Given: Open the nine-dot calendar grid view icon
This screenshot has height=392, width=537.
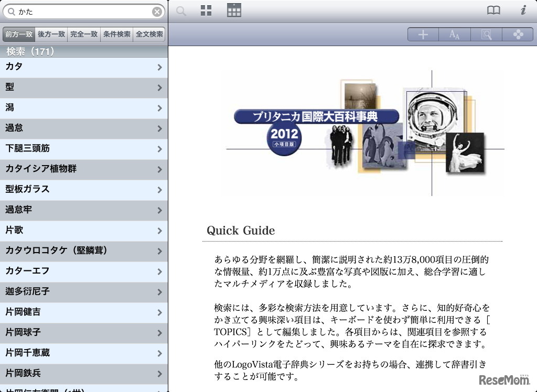Looking at the screenshot, I should [234, 10].
